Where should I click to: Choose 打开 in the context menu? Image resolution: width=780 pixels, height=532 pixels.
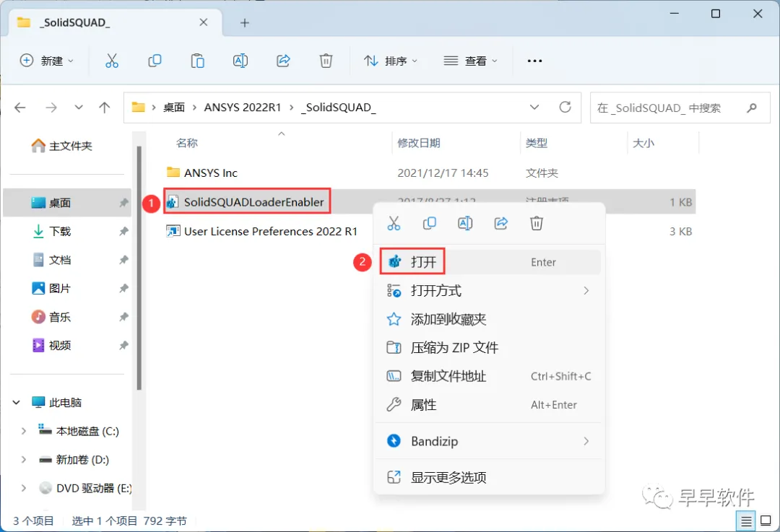click(x=489, y=262)
